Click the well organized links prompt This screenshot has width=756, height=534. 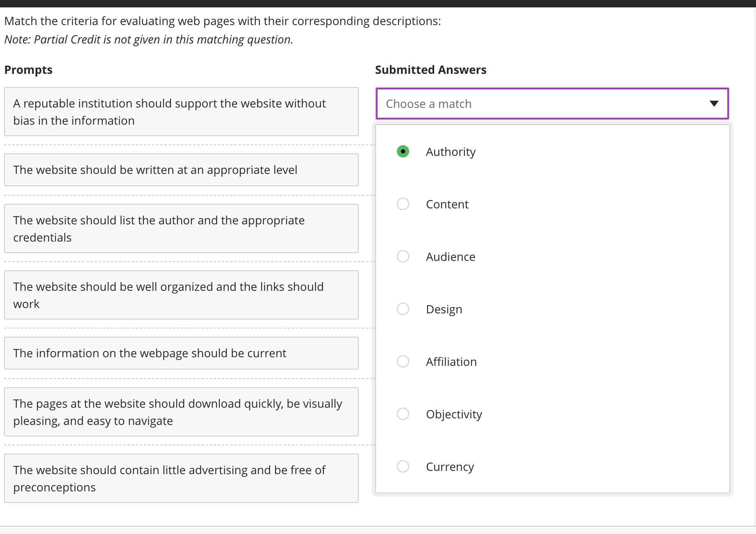pos(181,295)
